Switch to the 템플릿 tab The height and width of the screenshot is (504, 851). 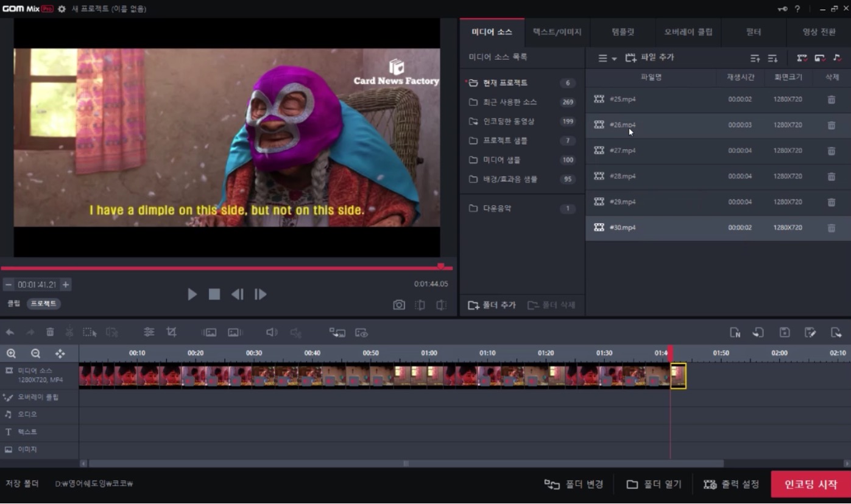623,32
